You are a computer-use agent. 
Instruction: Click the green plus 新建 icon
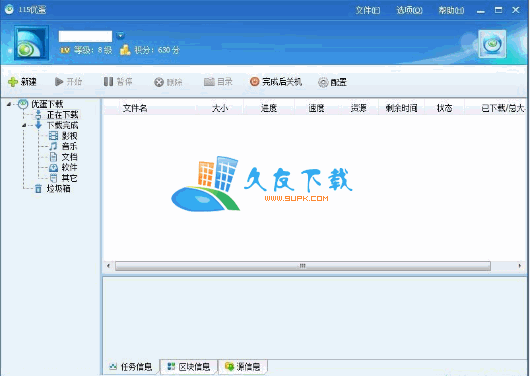point(13,82)
